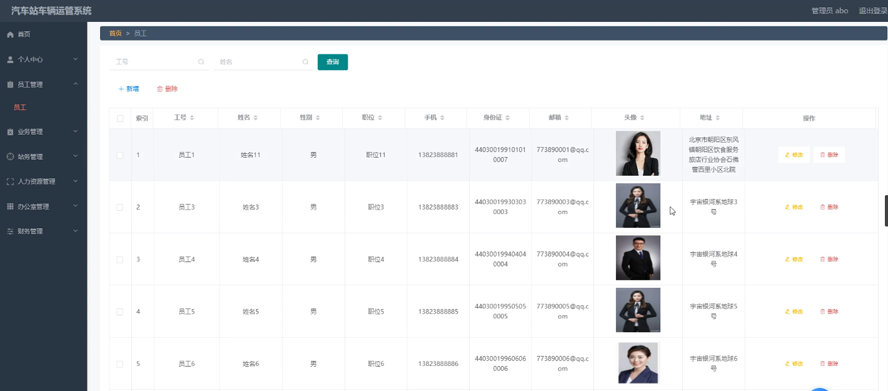Screen dimensions: 888x391
Task: Click the 站务管理 sidebar icon
Action: coord(10,157)
